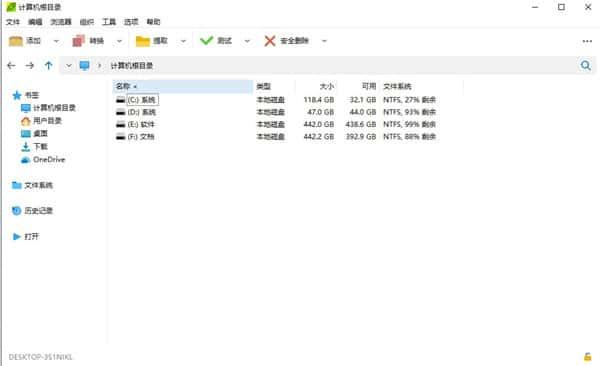The height and width of the screenshot is (366, 600).
Task: Click the E: drive disk icon
Action: pos(121,124)
